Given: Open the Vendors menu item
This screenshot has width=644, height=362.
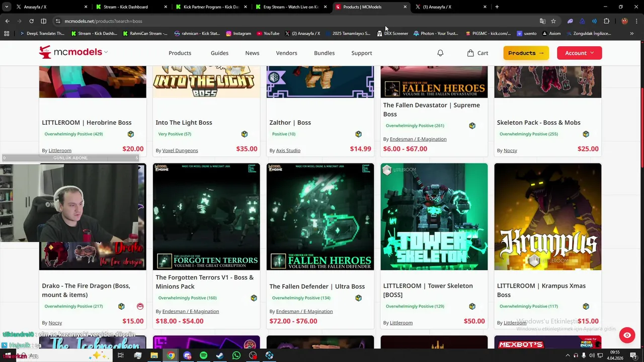Looking at the screenshot, I should point(286,53).
